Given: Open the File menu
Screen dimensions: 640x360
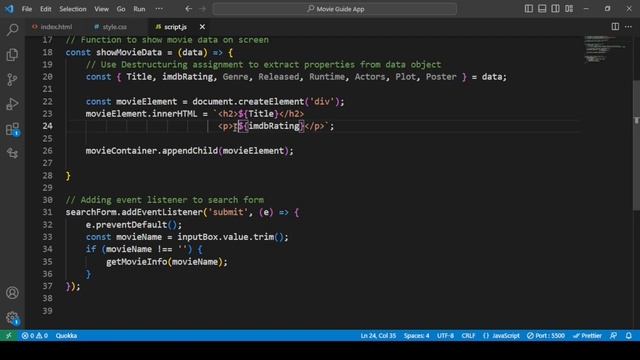Looking at the screenshot, I should (x=27, y=9).
